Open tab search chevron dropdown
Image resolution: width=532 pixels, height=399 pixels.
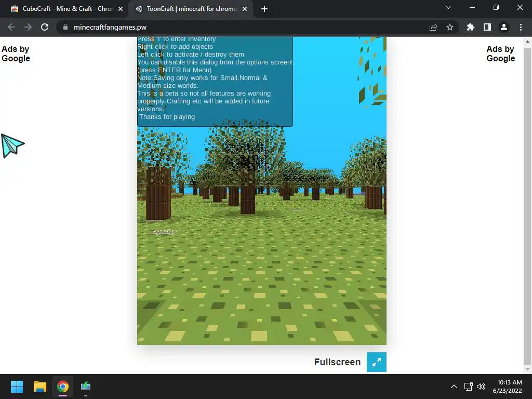coord(448,7)
